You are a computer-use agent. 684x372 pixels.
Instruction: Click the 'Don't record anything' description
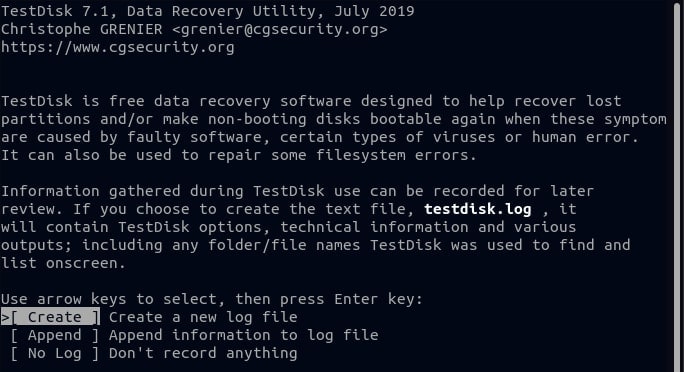point(203,353)
